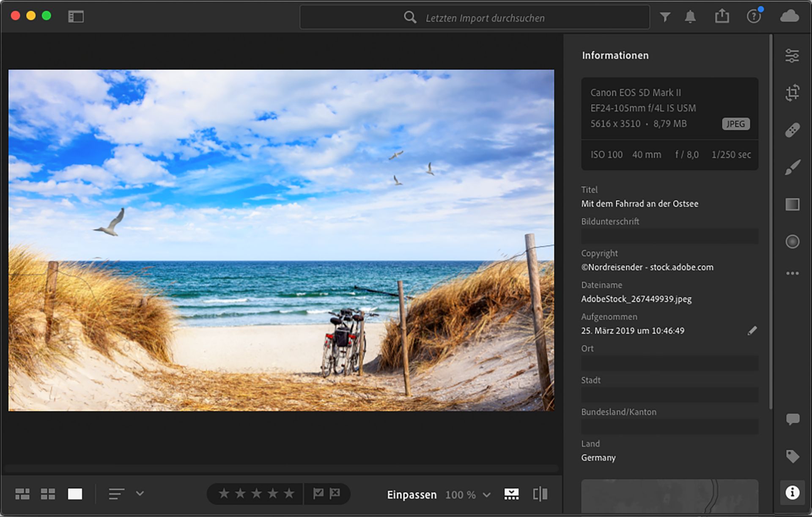Image resolution: width=812 pixels, height=517 pixels.
Task: Toggle the Info panel button
Action: click(x=792, y=492)
